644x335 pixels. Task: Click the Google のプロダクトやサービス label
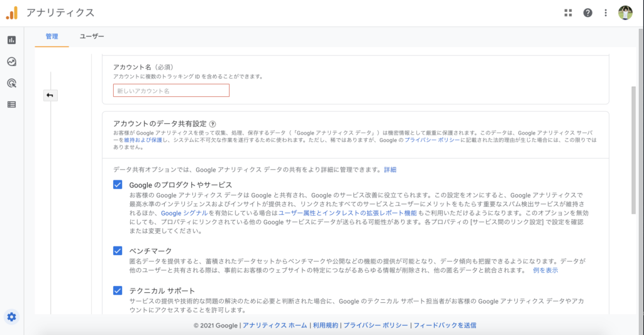click(x=180, y=185)
